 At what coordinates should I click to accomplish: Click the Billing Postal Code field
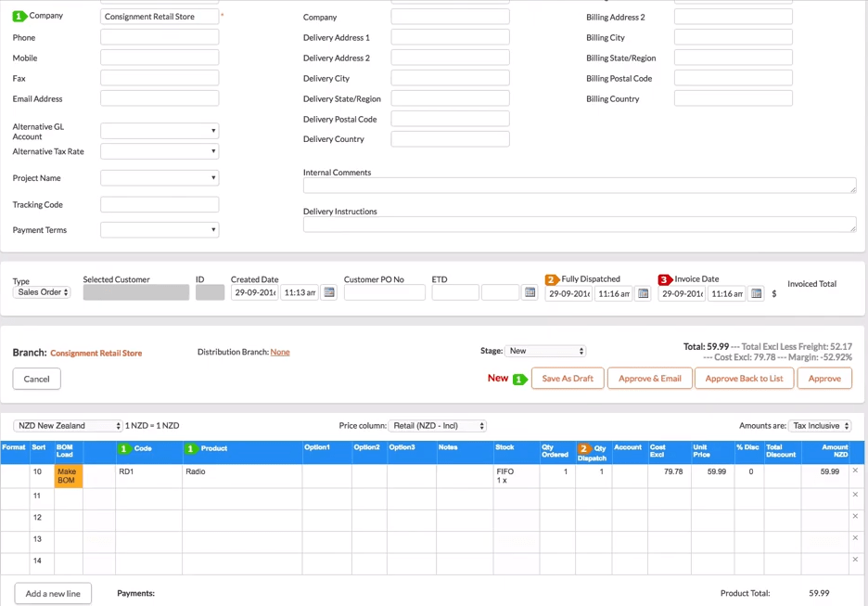coord(734,78)
